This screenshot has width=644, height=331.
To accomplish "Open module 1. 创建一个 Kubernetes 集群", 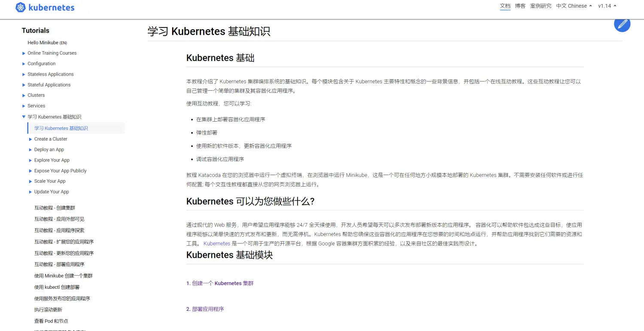I will pyautogui.click(x=220, y=283).
